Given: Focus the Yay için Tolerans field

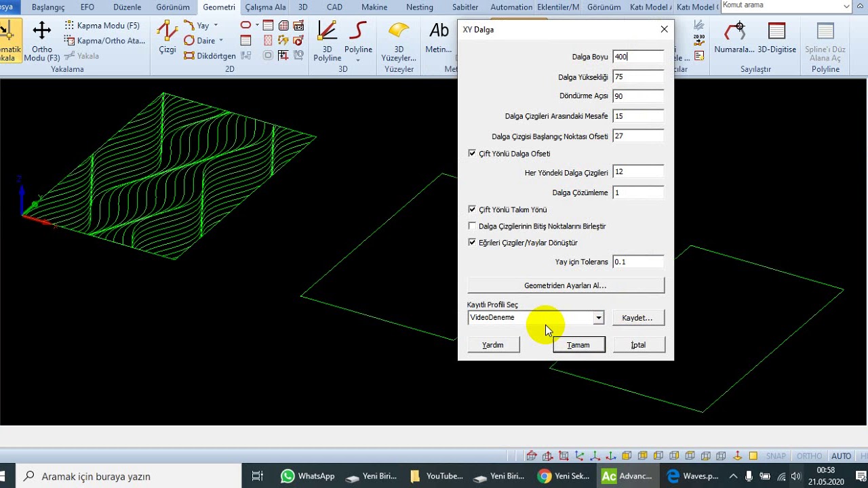Looking at the screenshot, I should coord(638,262).
